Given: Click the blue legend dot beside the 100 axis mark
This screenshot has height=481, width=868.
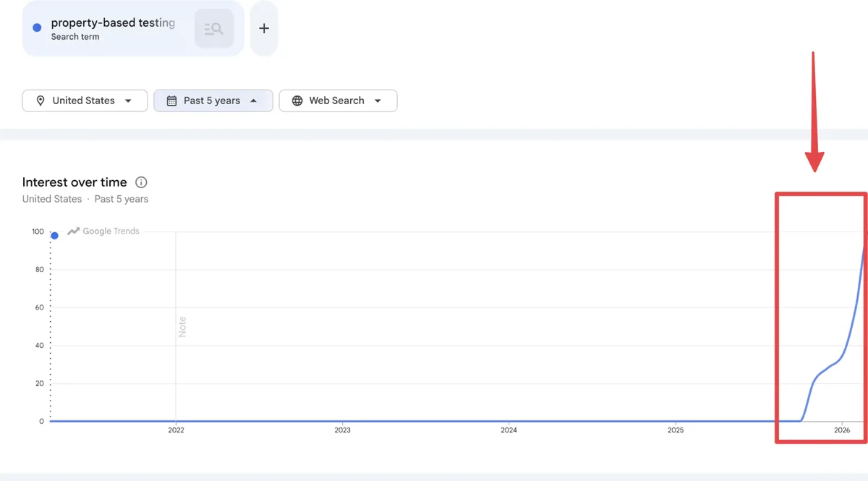Looking at the screenshot, I should [x=54, y=235].
